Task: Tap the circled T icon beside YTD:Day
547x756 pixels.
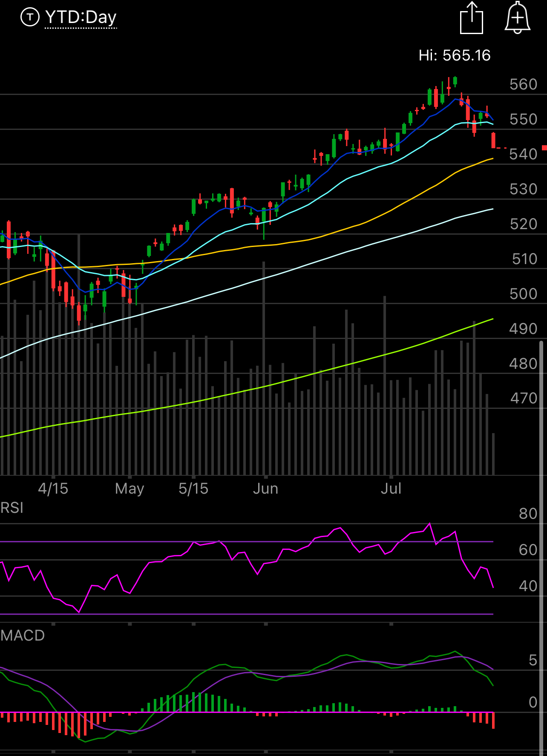Action: click(30, 17)
